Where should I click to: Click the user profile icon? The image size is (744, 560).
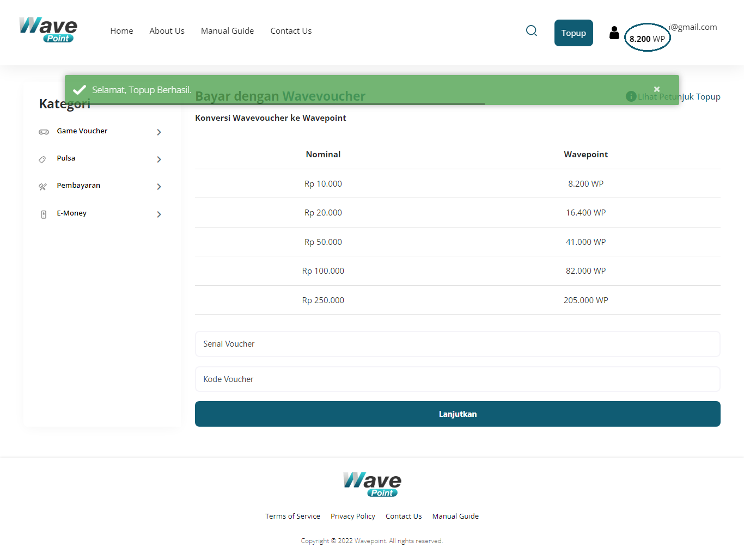click(x=614, y=33)
